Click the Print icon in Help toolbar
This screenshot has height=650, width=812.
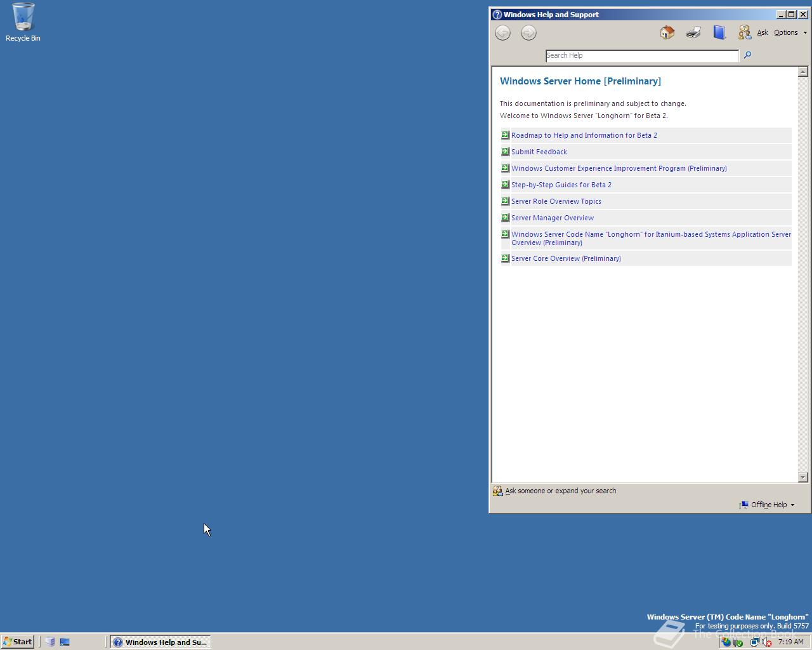click(693, 32)
